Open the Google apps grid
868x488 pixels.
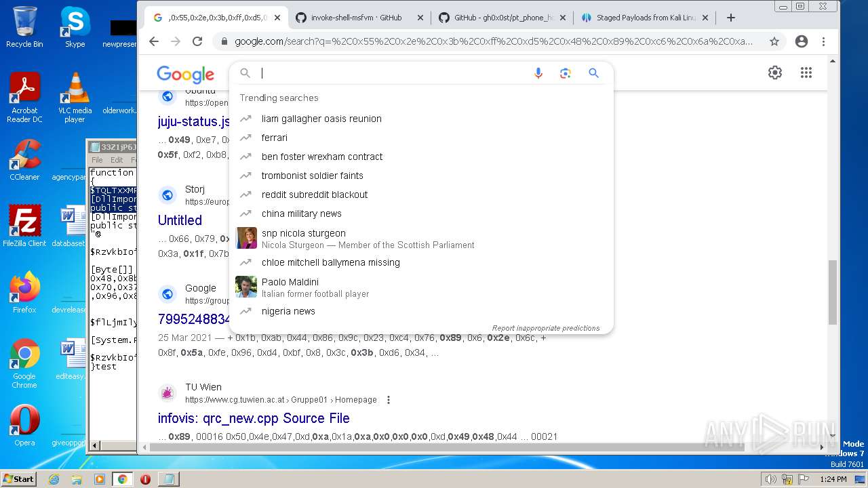coord(806,73)
